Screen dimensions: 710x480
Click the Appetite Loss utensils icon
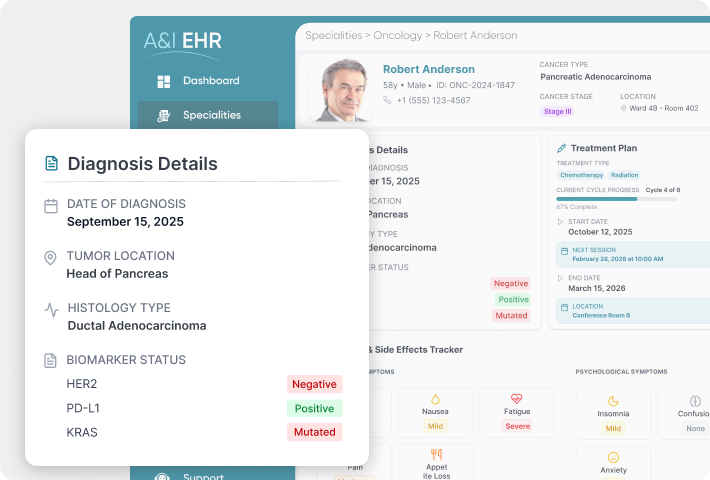[436, 454]
